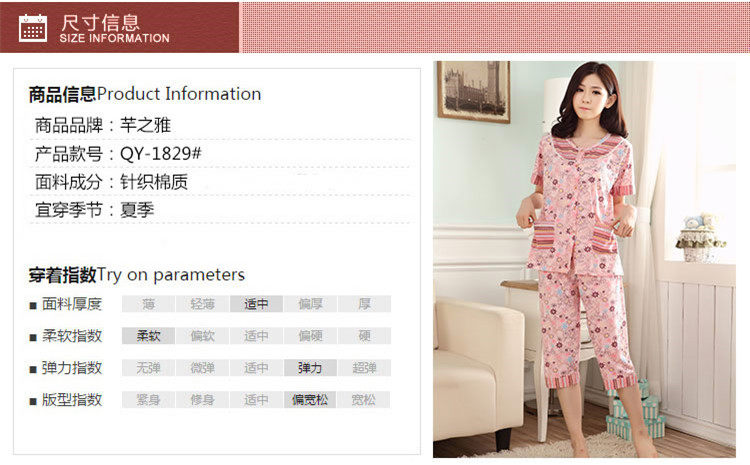Choose the 柔软 softness option
750x465 pixels.
tap(148, 336)
